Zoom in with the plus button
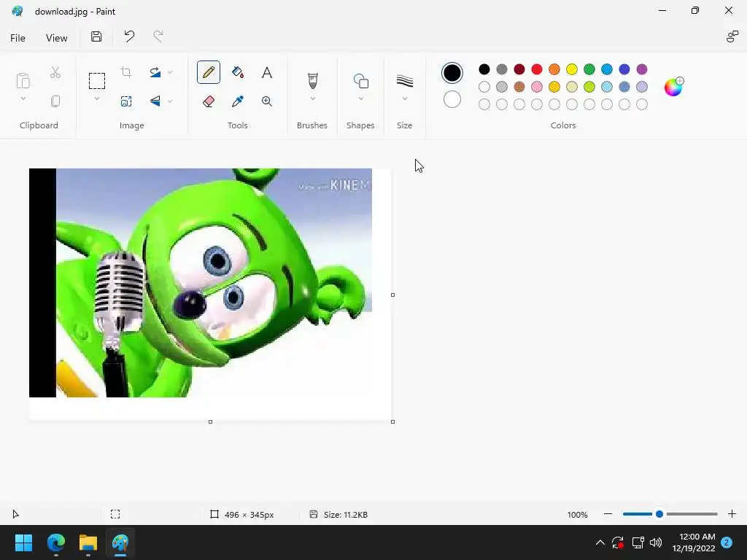This screenshot has height=560, width=747. click(732, 514)
